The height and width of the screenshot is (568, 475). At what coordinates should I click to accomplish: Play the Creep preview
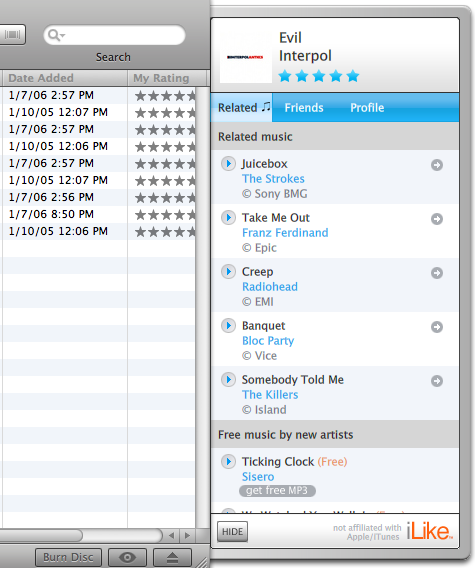pyautogui.click(x=229, y=272)
